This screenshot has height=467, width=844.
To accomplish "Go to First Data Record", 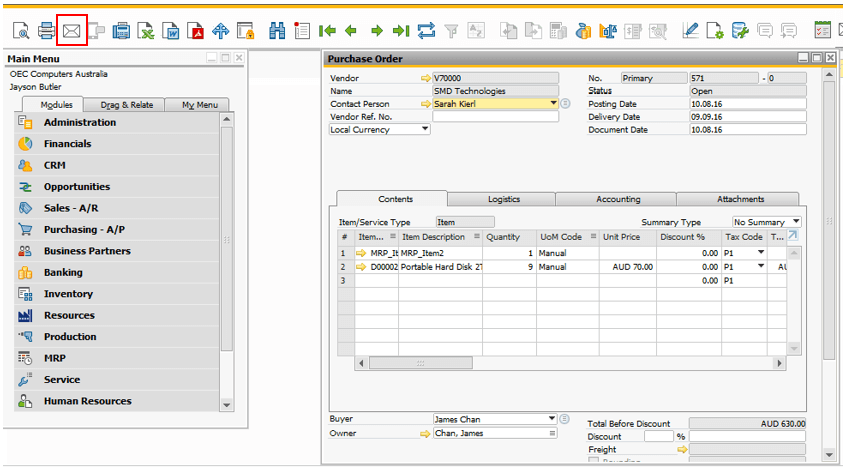I will tap(327, 31).
